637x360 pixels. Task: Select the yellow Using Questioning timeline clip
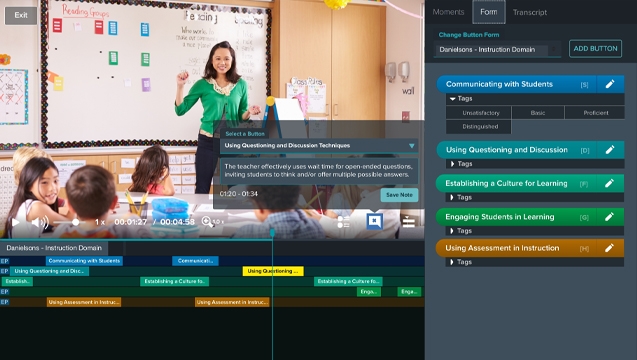point(273,271)
